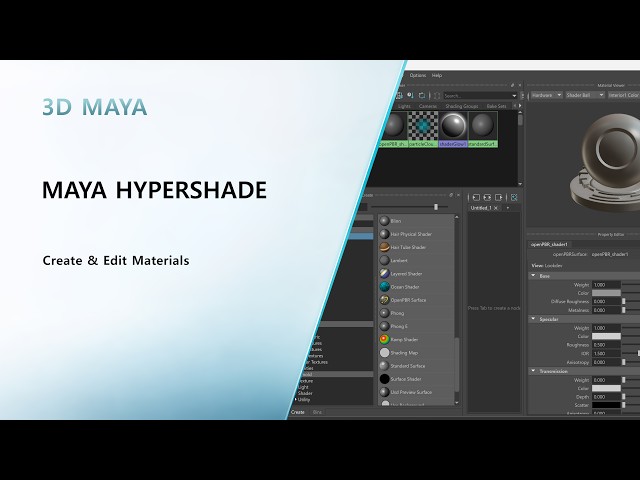640x480 pixels.
Task: Select the Bins tab at panel bottom
Action: click(317, 412)
